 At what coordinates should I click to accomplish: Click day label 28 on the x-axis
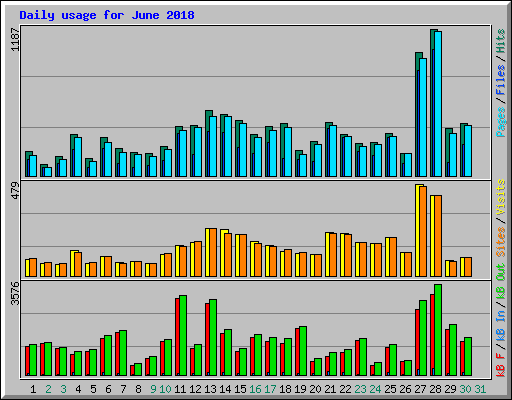pyautogui.click(x=435, y=389)
